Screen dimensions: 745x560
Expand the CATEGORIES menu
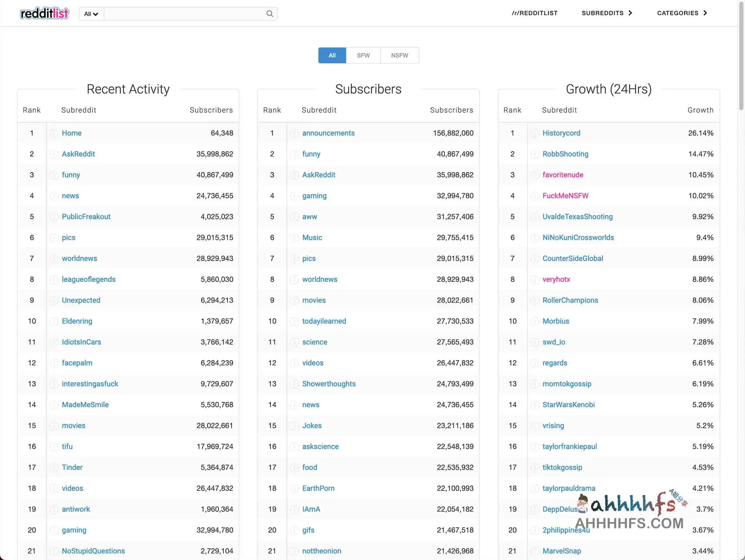(x=682, y=13)
